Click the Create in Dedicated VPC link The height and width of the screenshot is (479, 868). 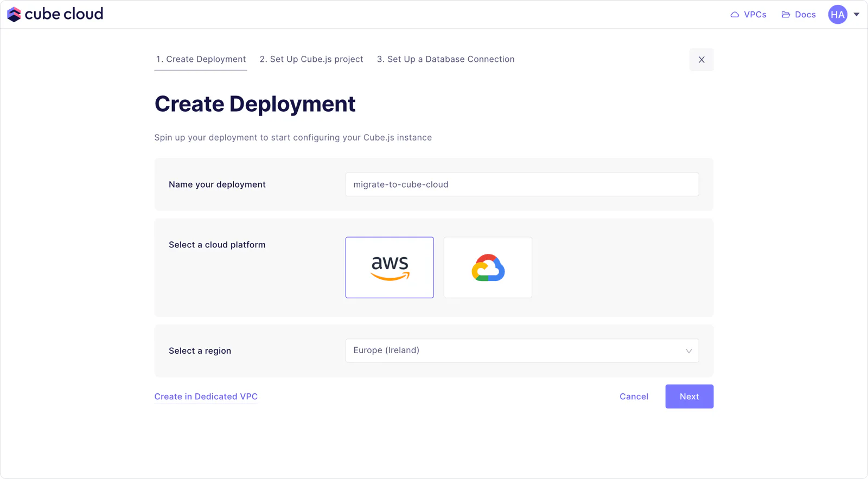point(206,397)
